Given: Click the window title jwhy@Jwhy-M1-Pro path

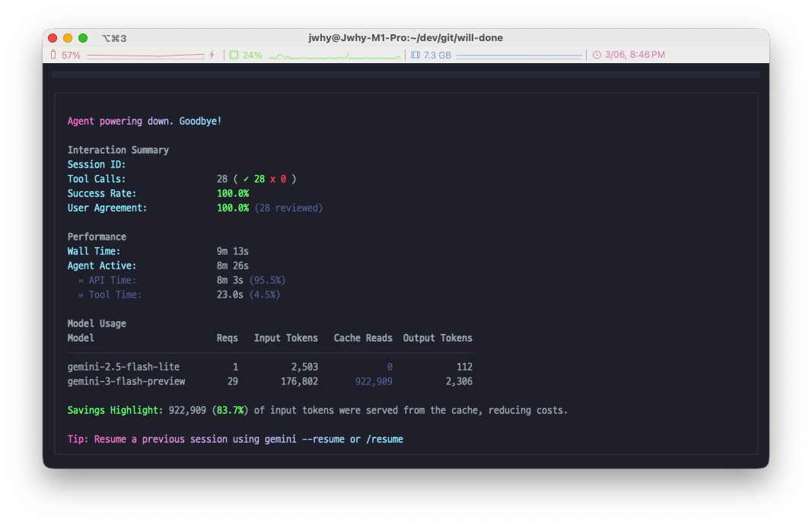Looking at the screenshot, I should 406,38.
